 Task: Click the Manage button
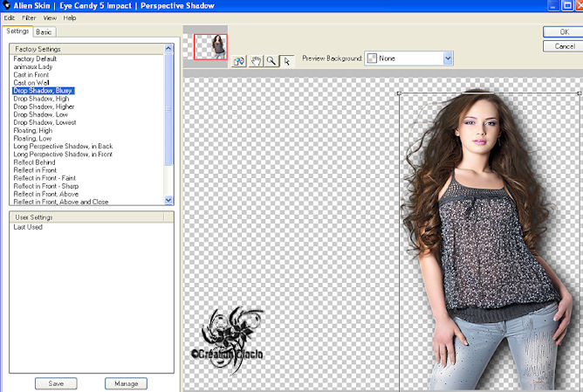point(126,383)
